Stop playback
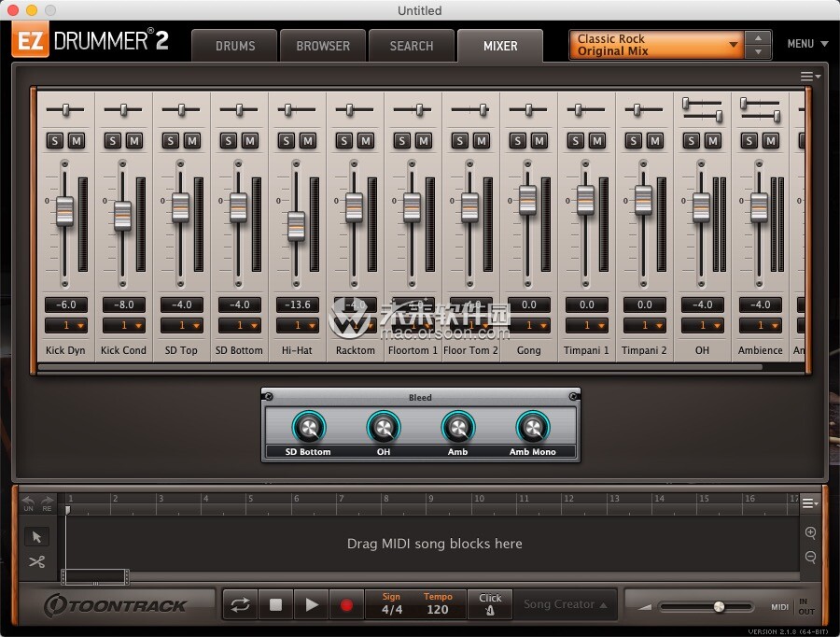840x637 pixels. [x=275, y=605]
